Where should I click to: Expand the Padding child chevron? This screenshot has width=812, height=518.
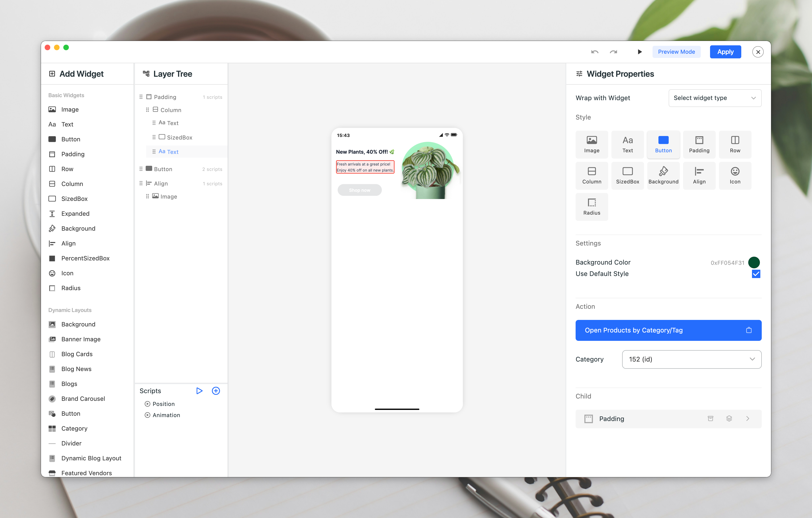(x=748, y=418)
